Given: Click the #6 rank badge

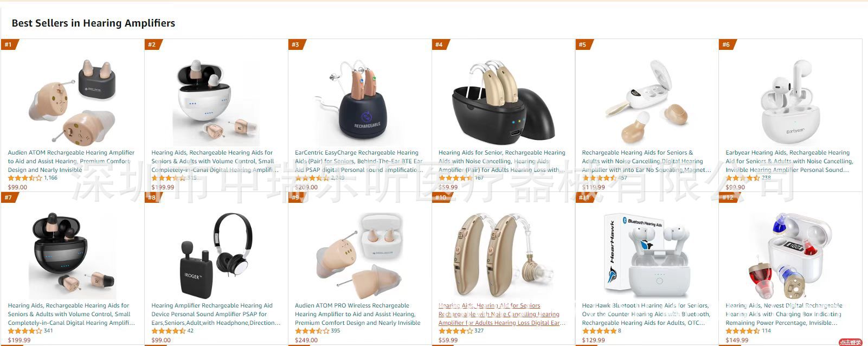Looking at the screenshot, I should click(727, 44).
